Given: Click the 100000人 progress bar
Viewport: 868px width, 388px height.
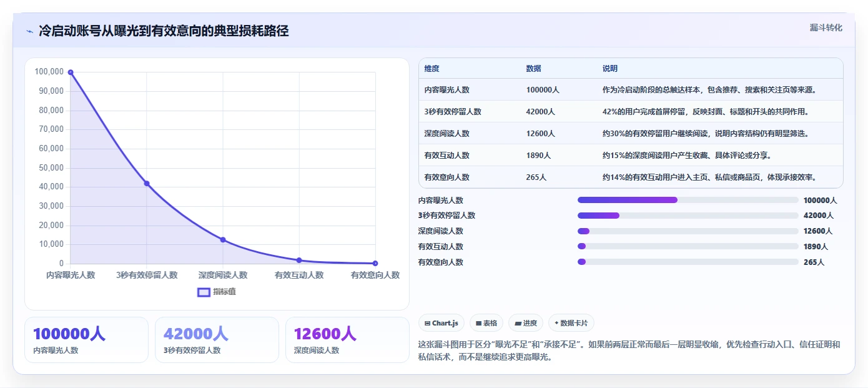Looking at the screenshot, I should pos(688,200).
